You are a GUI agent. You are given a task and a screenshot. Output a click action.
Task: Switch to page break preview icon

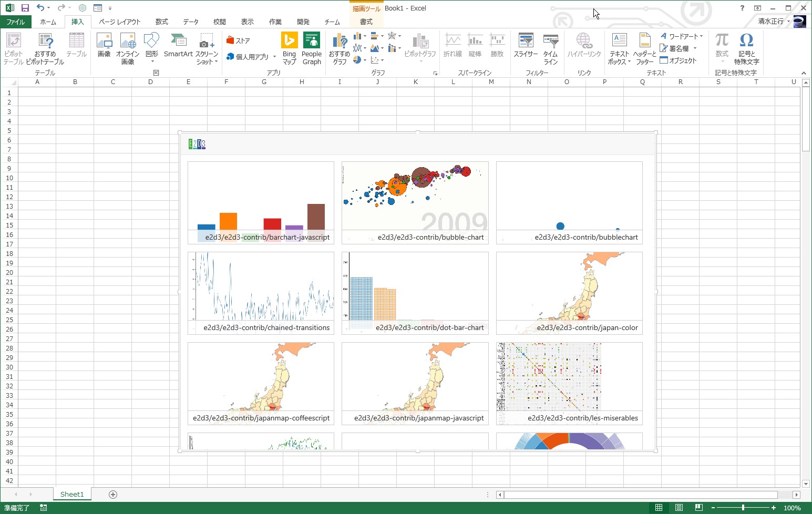click(x=699, y=508)
